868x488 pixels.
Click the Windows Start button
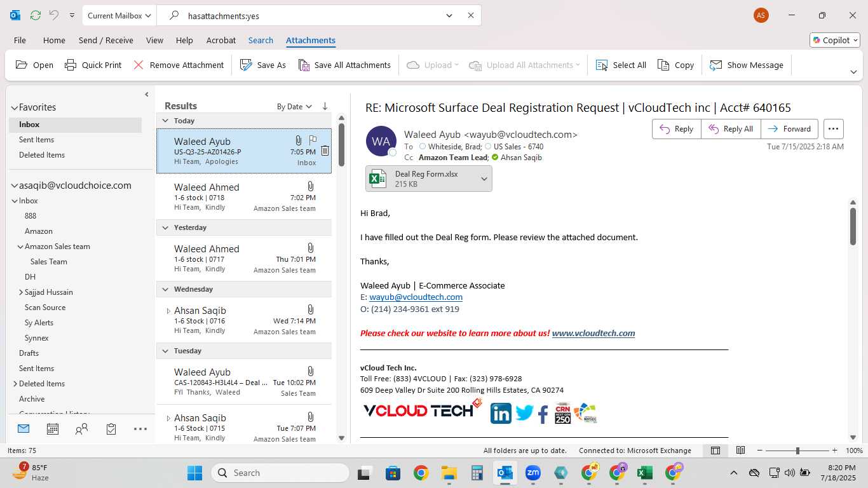[194, 473]
